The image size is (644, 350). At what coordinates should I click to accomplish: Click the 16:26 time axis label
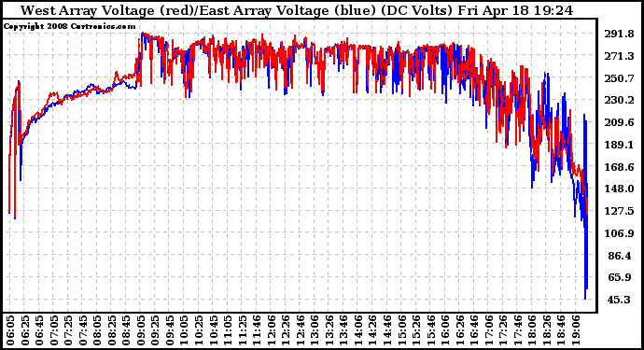point(459,330)
